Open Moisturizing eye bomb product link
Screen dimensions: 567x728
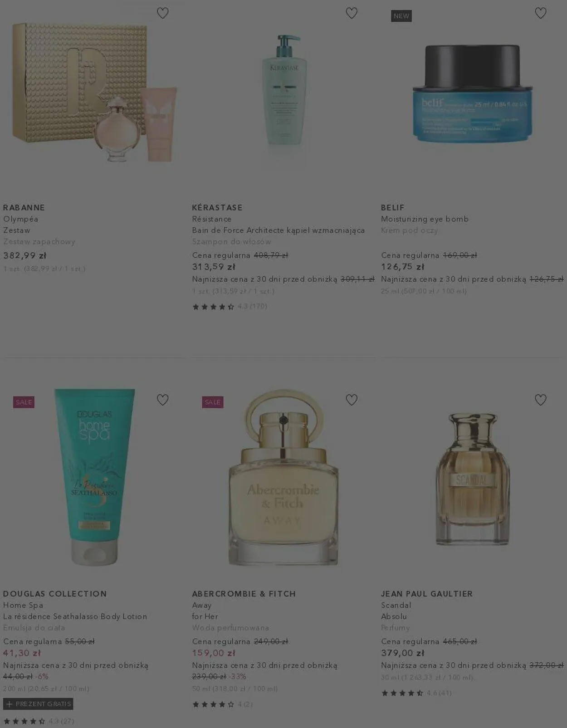point(425,219)
